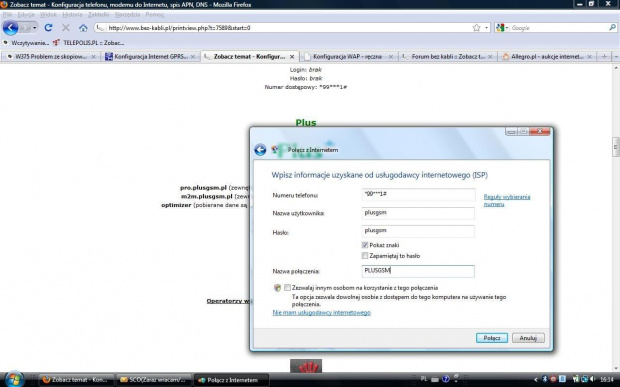Click the Anuluj button
This screenshot has width=620, height=387.
(x=528, y=338)
